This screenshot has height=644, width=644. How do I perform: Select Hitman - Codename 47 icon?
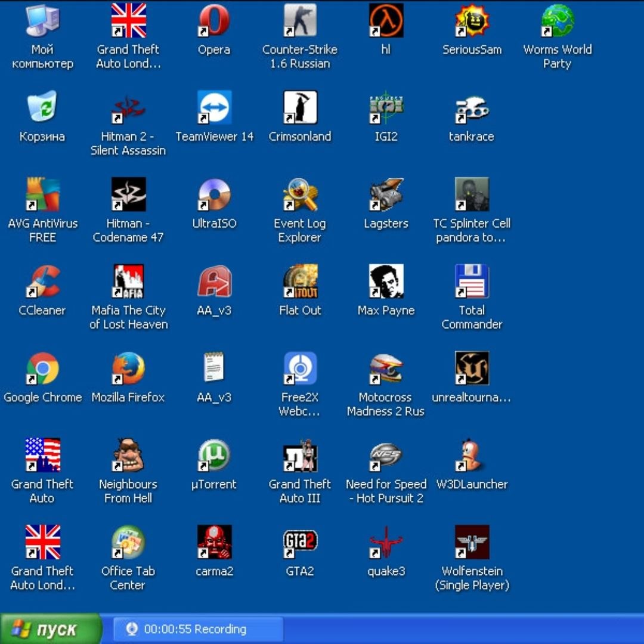pos(128,194)
